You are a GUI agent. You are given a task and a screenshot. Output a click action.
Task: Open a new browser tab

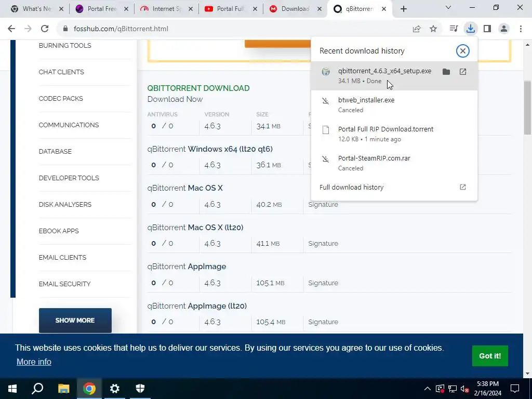point(403,9)
